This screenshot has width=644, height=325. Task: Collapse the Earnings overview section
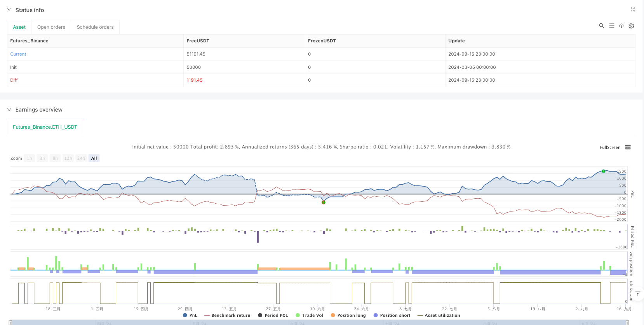coord(9,110)
